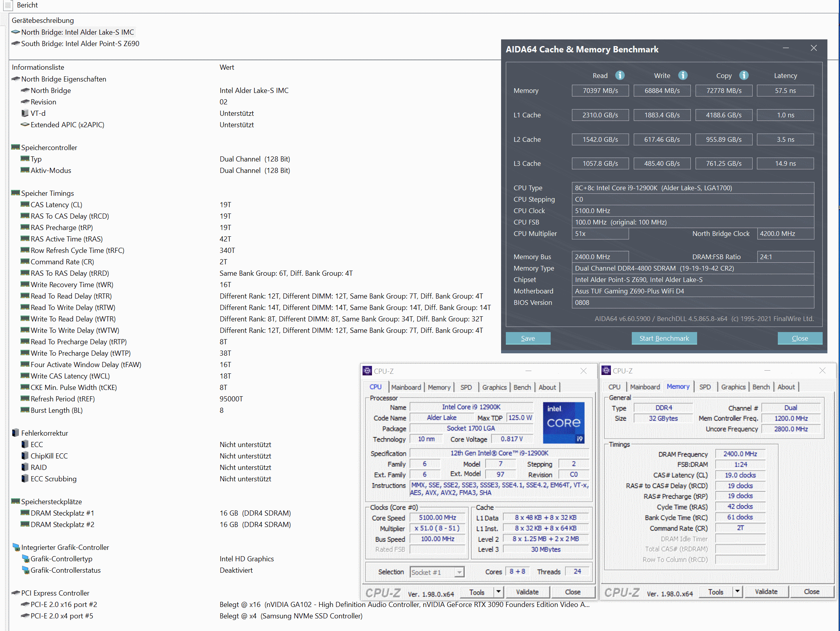The image size is (840, 631).
Task: Click the Copy info icon in benchmark
Action: coord(744,75)
